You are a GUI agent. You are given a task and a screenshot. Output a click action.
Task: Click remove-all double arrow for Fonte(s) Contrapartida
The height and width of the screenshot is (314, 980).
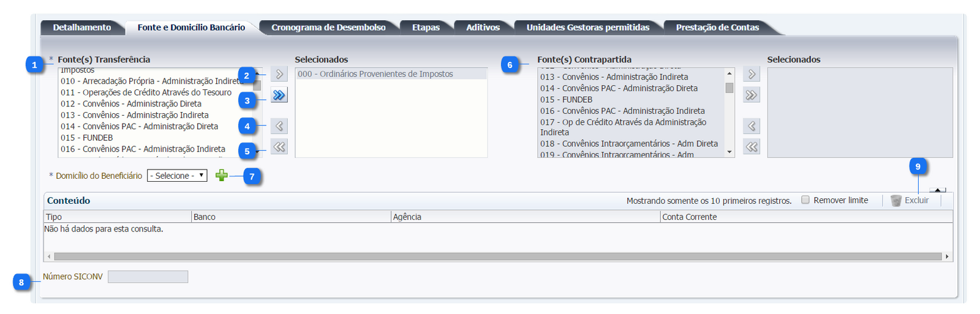tap(752, 147)
